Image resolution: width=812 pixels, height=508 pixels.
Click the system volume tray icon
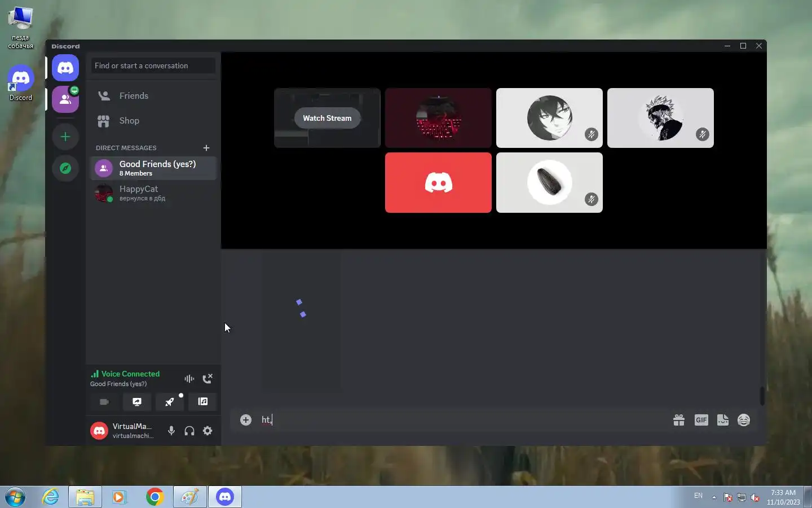pos(755,497)
